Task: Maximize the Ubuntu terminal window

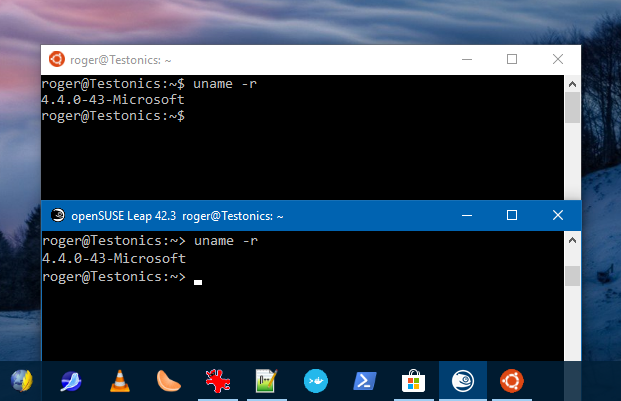Action: tap(512, 59)
